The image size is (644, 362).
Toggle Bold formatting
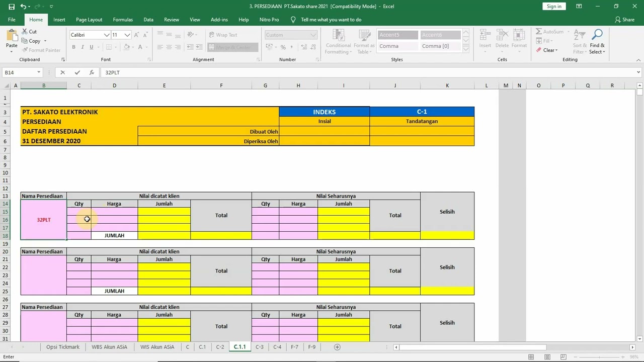tap(73, 47)
